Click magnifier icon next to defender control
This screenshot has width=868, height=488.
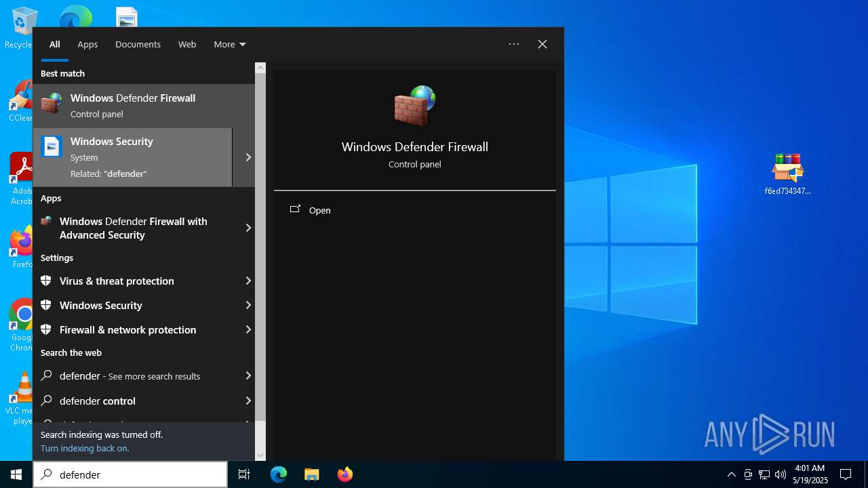point(46,401)
